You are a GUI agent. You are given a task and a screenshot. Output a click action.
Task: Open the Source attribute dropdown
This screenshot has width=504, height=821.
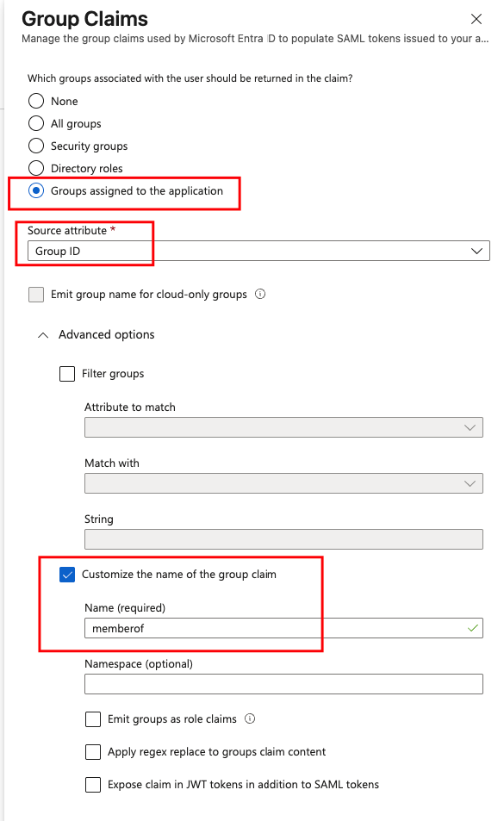tap(258, 251)
